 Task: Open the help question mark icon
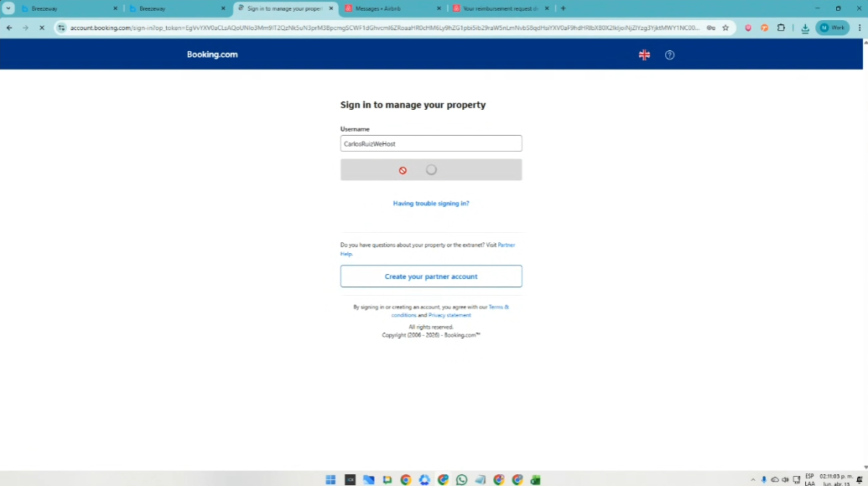point(670,54)
